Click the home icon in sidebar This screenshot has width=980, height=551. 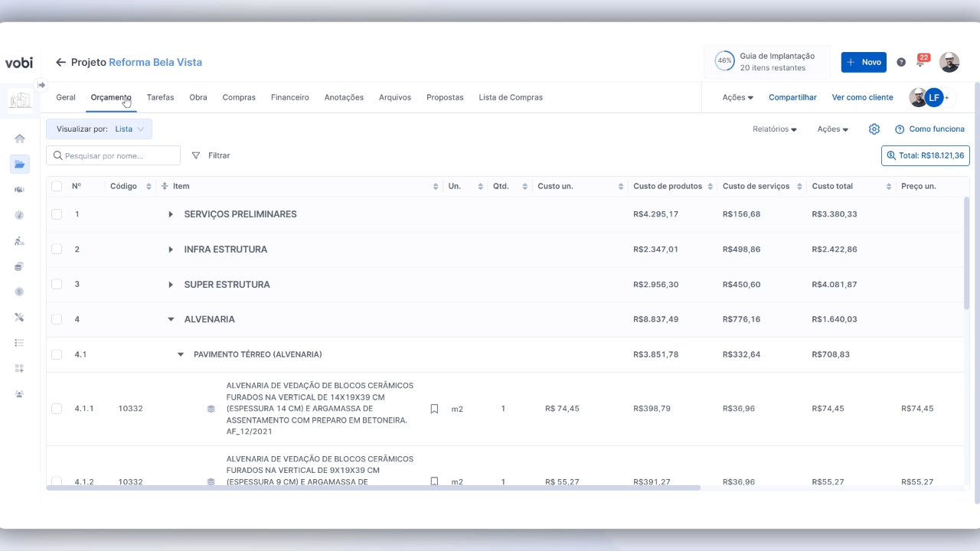click(20, 139)
